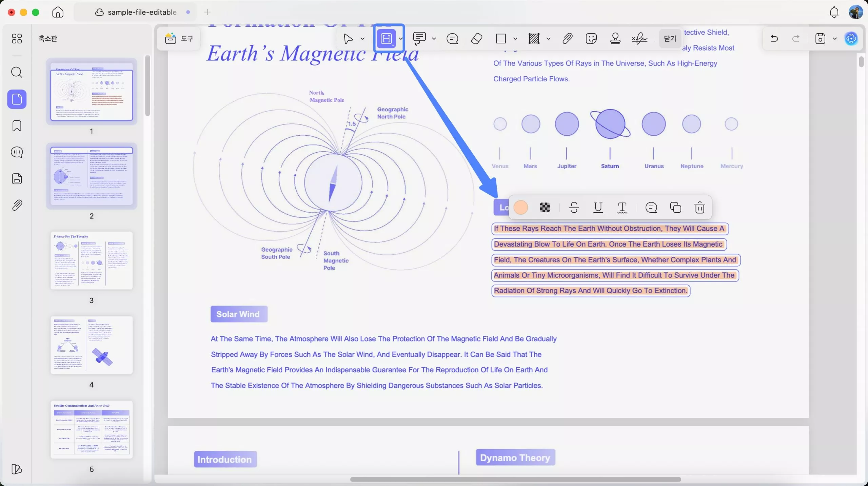Viewport: 868px width, 486px height.
Task: Click the stamp tool icon
Action: (x=615, y=39)
